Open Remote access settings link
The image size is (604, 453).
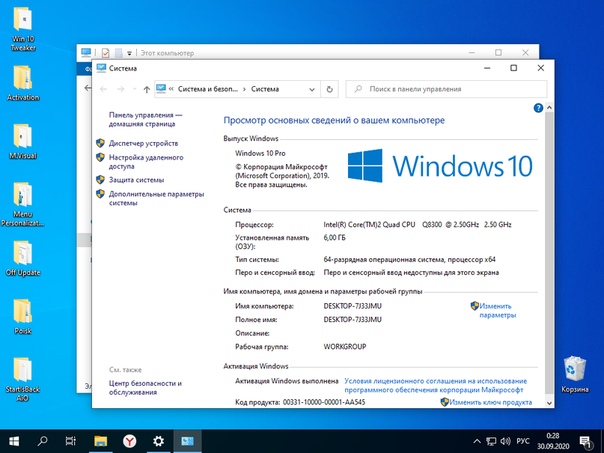coord(146,162)
